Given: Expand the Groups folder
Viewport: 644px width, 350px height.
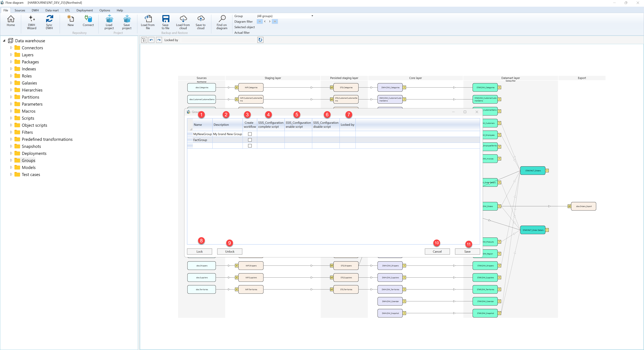Looking at the screenshot, I should [x=11, y=160].
